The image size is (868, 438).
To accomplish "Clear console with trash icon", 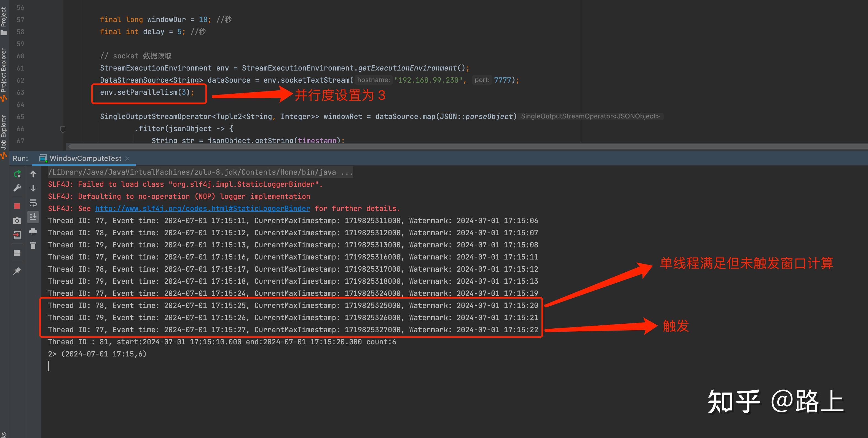I will (x=33, y=246).
